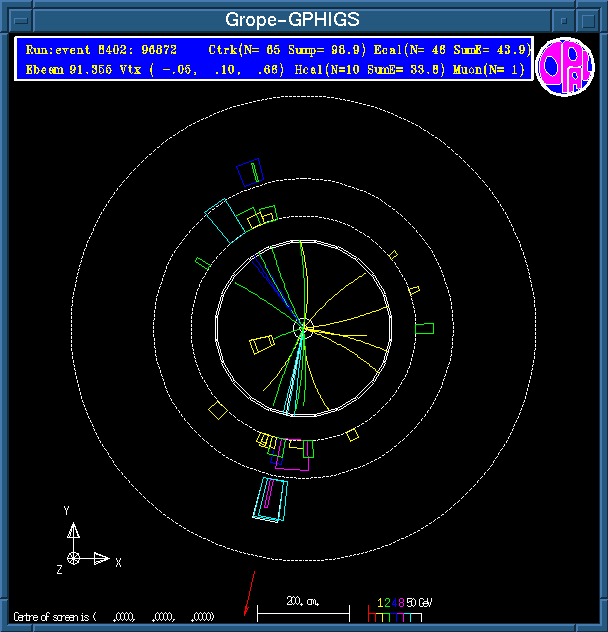Screen dimensions: 608x632
Task: Click the minimize button in title bar
Action: 565,19
